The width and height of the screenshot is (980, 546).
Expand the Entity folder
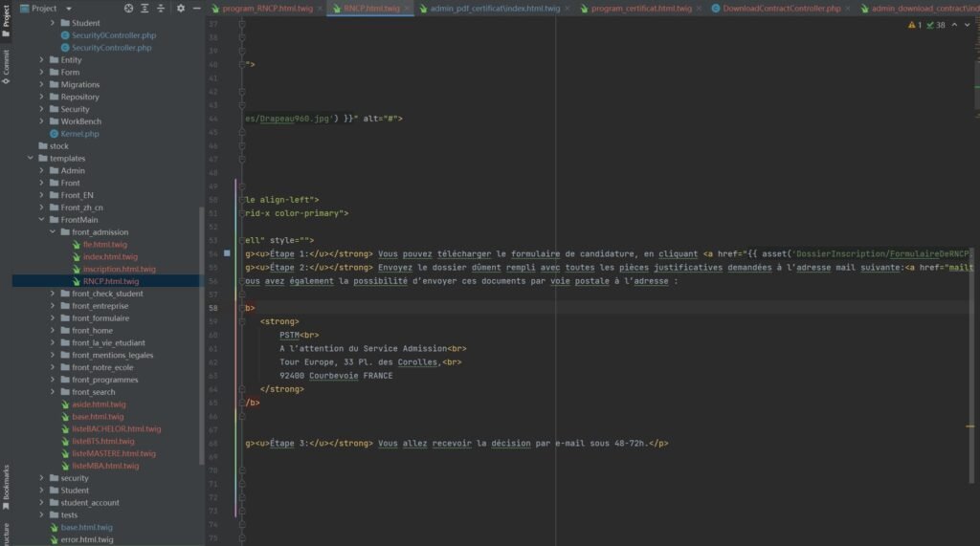coord(42,60)
